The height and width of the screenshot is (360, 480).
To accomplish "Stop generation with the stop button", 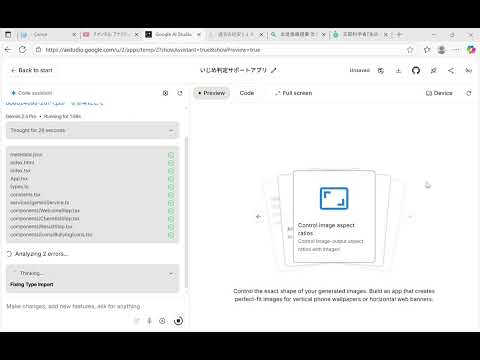I will coord(179,321).
